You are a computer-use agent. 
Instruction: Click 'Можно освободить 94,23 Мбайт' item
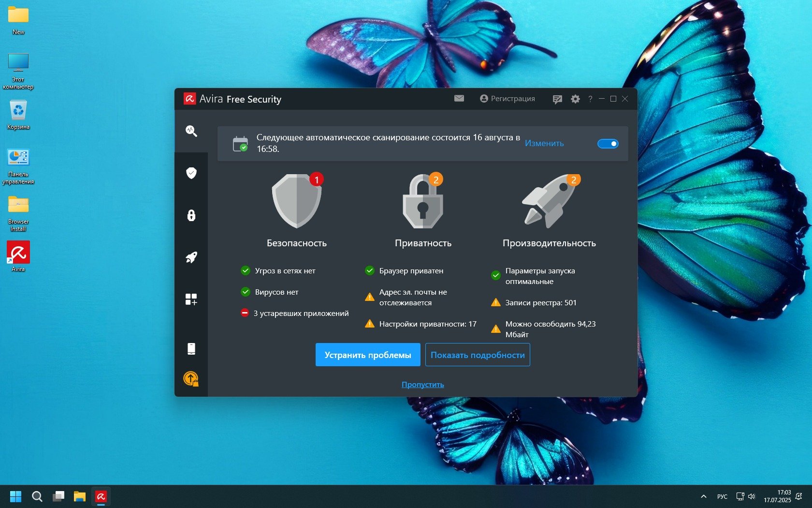pos(543,329)
